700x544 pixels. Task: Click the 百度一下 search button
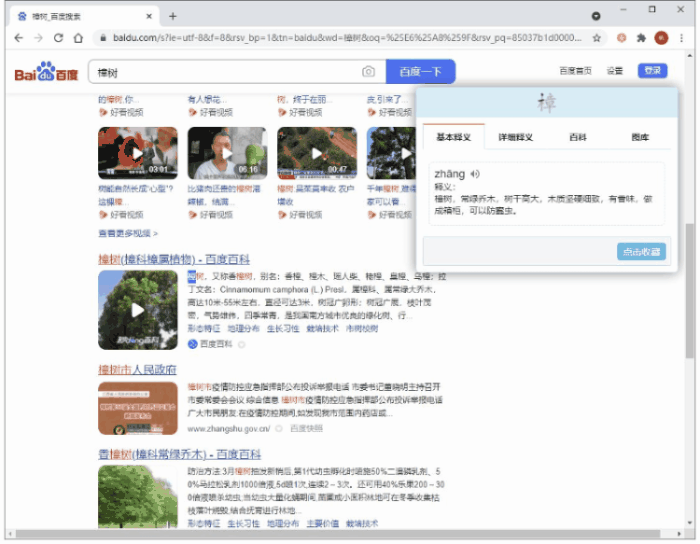pyautogui.click(x=420, y=72)
